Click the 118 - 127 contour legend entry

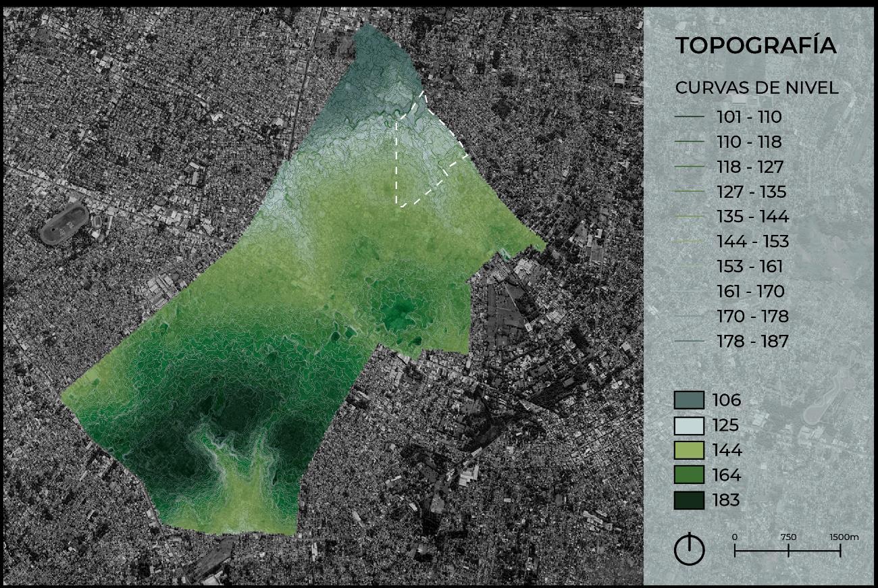729,167
